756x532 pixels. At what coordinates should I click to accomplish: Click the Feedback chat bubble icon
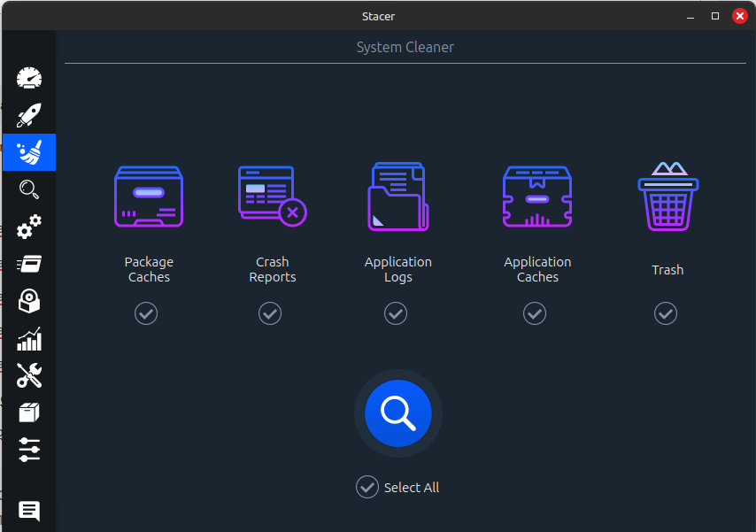29,511
